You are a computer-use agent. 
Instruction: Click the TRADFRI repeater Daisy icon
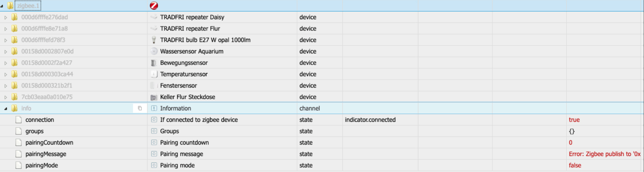point(154,17)
